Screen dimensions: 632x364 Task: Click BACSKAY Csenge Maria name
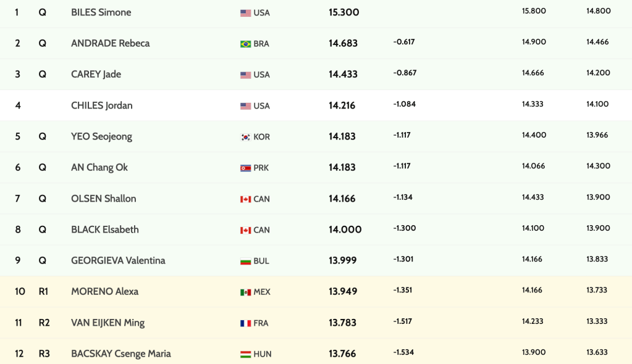click(x=120, y=354)
